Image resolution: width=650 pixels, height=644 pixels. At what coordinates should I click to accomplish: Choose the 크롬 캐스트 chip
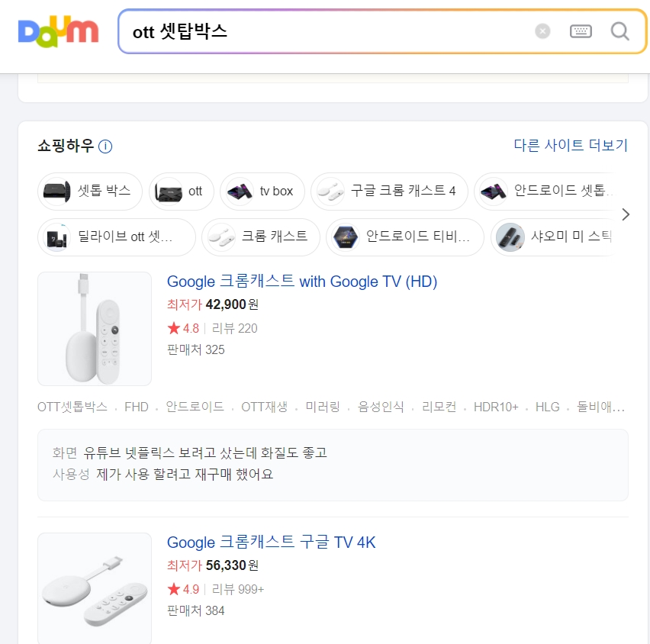click(x=261, y=237)
